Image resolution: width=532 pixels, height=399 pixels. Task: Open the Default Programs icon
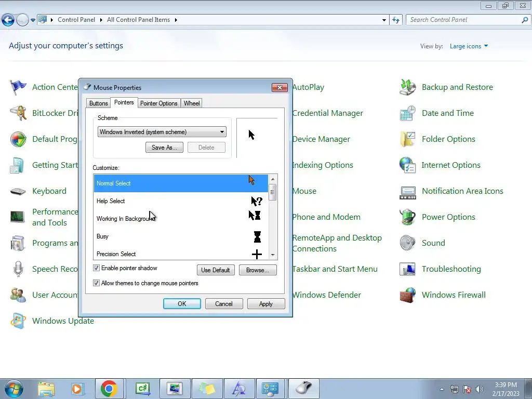tap(18, 139)
